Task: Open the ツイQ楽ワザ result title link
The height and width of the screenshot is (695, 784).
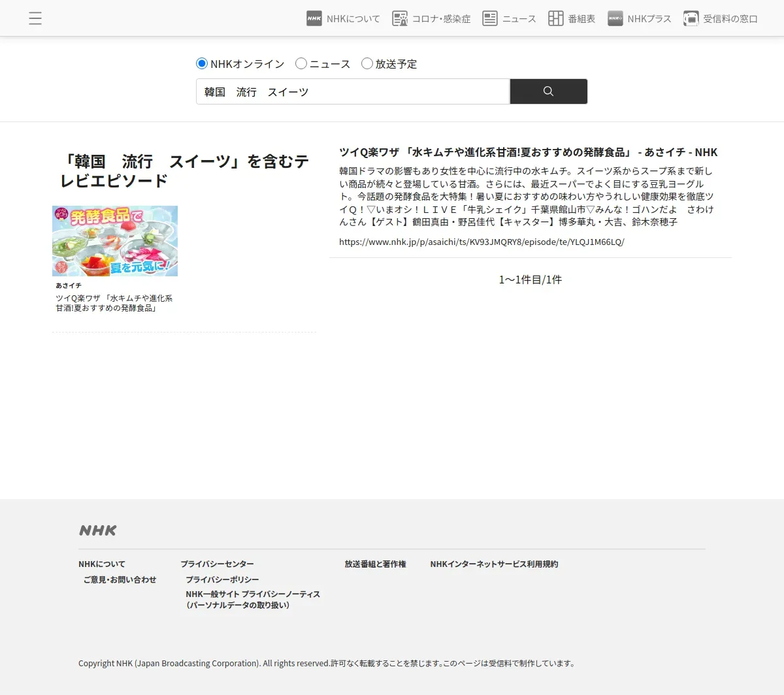Action: click(x=528, y=152)
